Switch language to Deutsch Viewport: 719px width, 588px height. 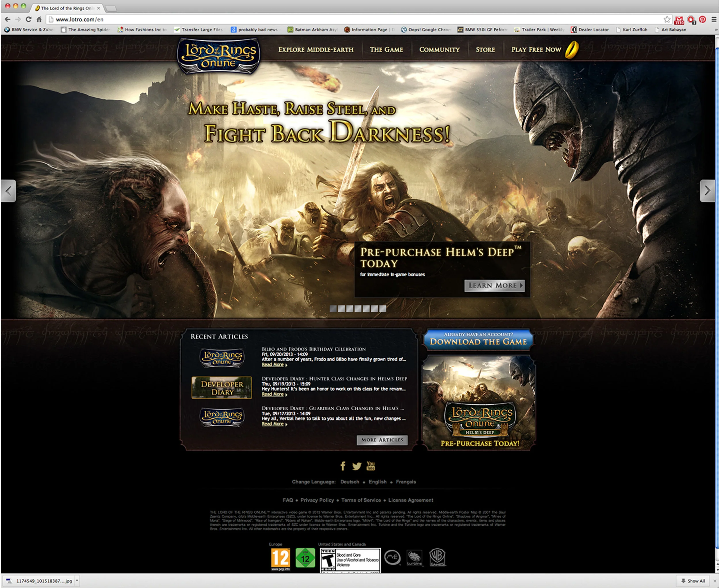pyautogui.click(x=349, y=482)
